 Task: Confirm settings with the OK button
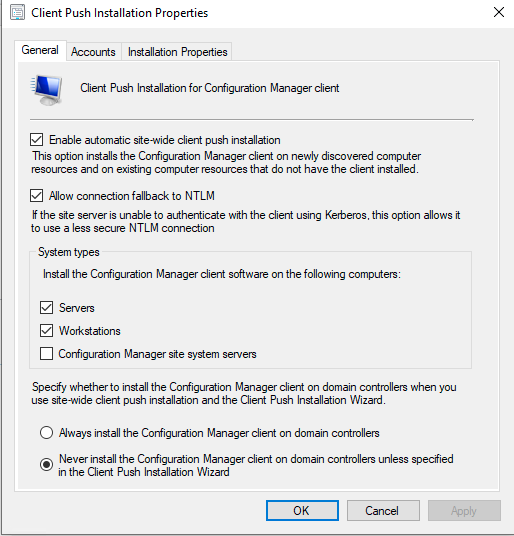click(302, 511)
